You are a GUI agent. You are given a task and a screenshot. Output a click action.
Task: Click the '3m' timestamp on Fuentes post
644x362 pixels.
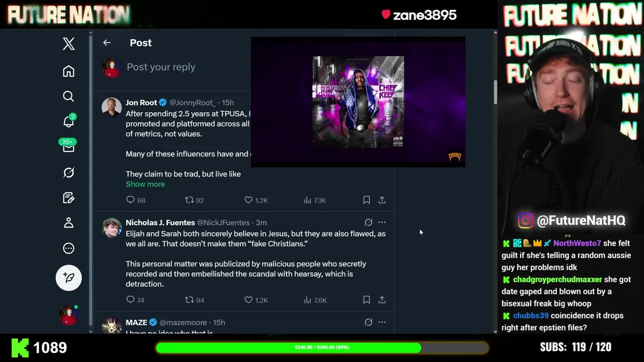pos(261,223)
